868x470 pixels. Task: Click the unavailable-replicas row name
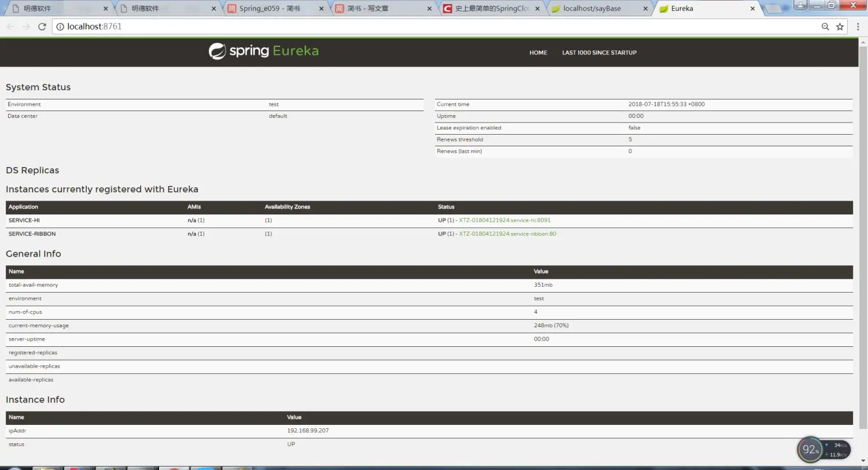point(34,367)
